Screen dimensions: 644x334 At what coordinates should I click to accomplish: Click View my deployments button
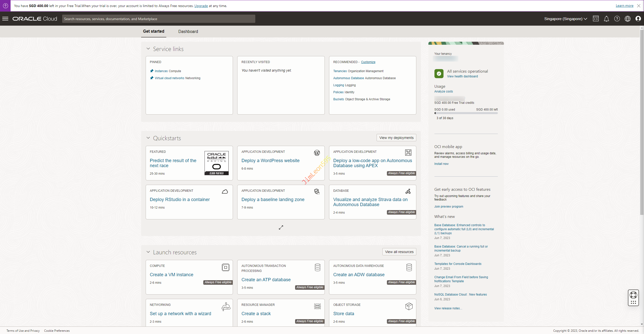(396, 138)
